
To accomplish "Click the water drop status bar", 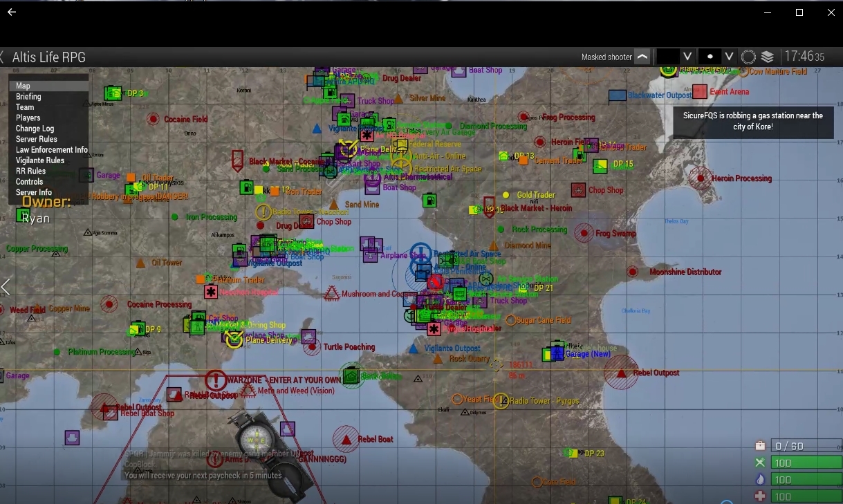I will [x=806, y=479].
